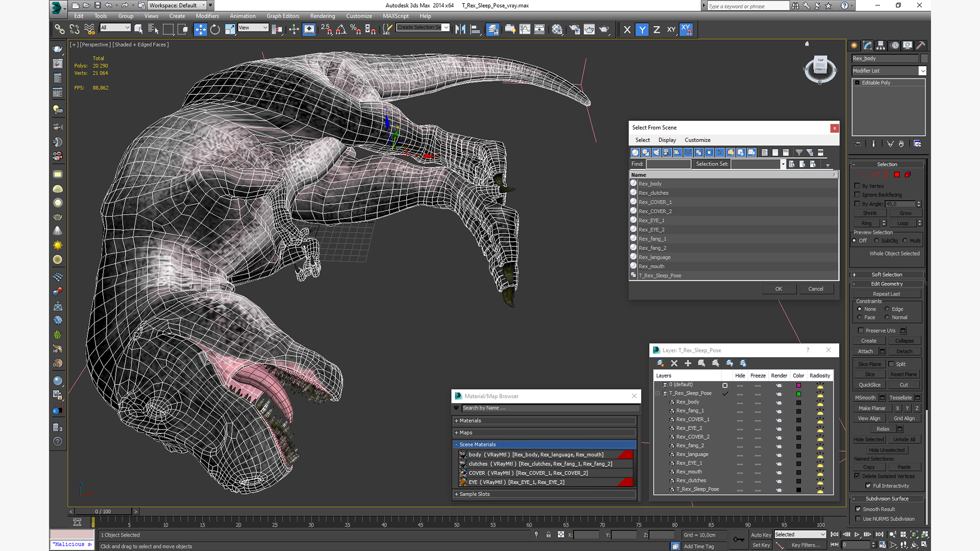Click the Select and Link tool
This screenshot has height=551, width=980.
[60, 30]
